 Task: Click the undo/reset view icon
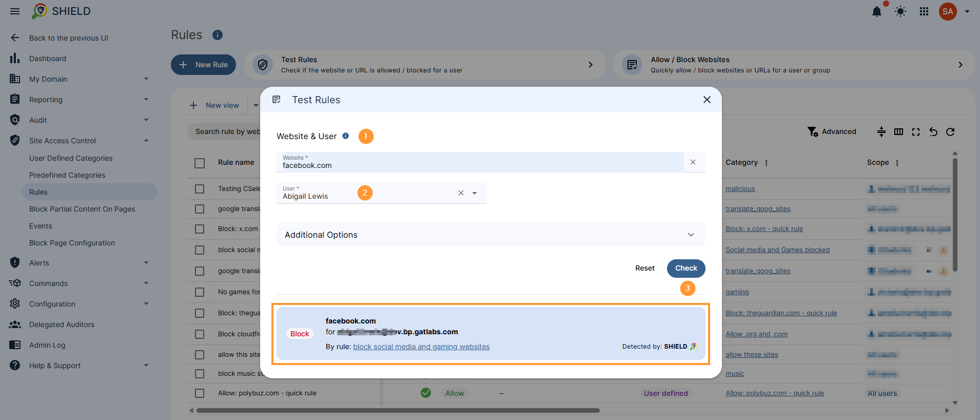pos(933,132)
